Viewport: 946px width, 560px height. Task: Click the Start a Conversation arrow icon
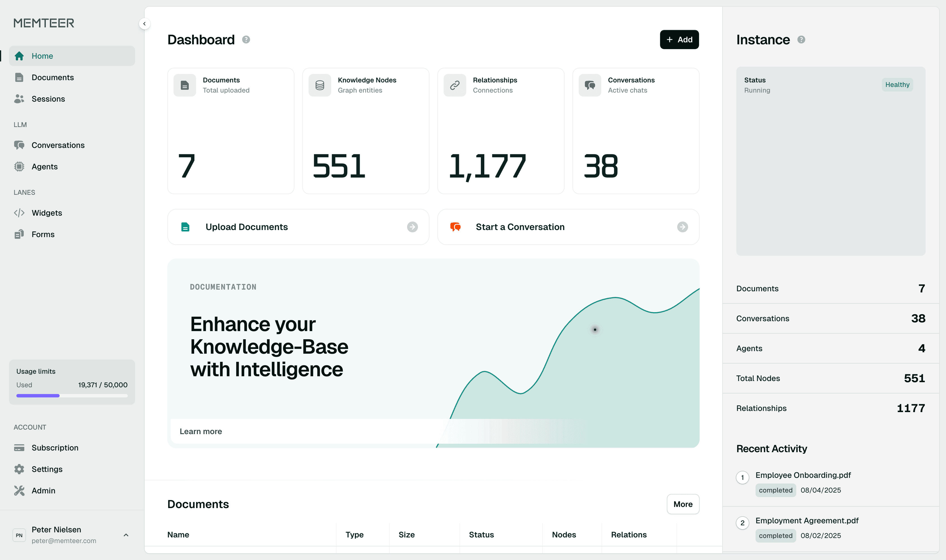[x=682, y=227]
